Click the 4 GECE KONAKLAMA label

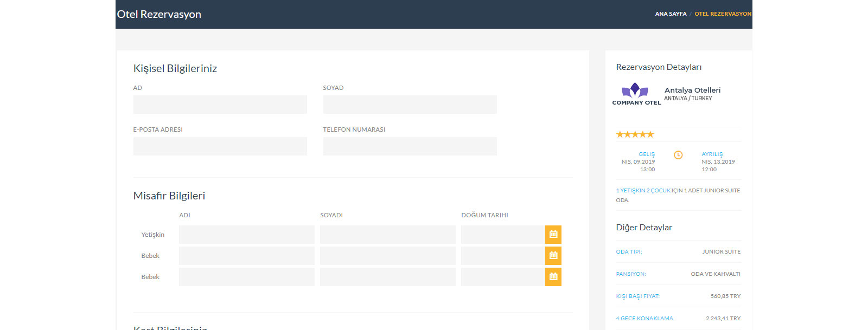coord(644,319)
